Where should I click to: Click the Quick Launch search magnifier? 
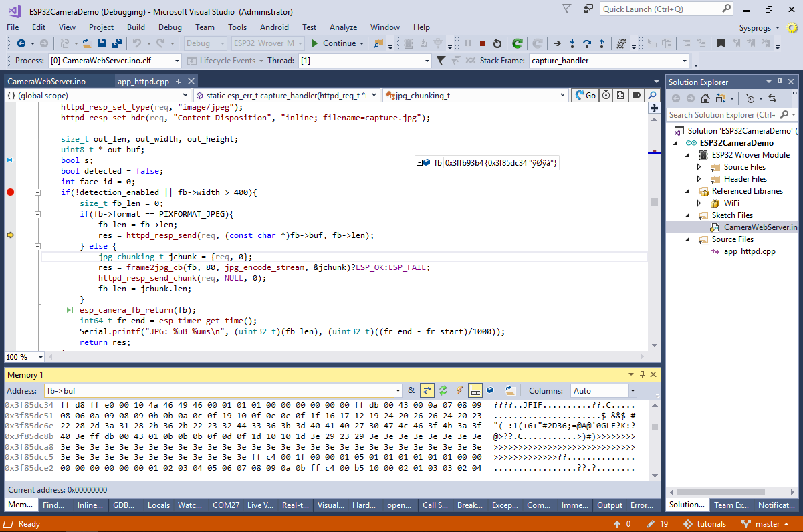point(726,9)
